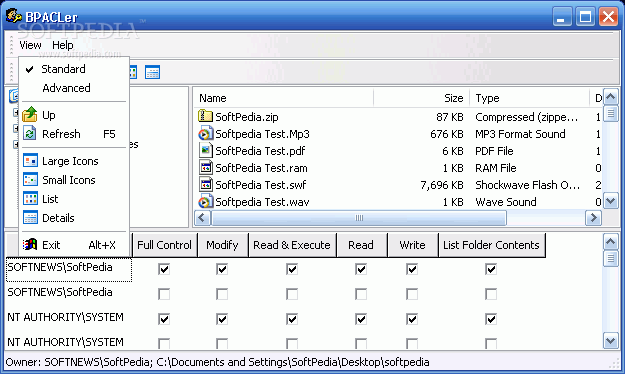Check Full Control in second SOFTNEWS\SoftPedia row
The width and height of the screenshot is (625, 374).
(x=164, y=294)
